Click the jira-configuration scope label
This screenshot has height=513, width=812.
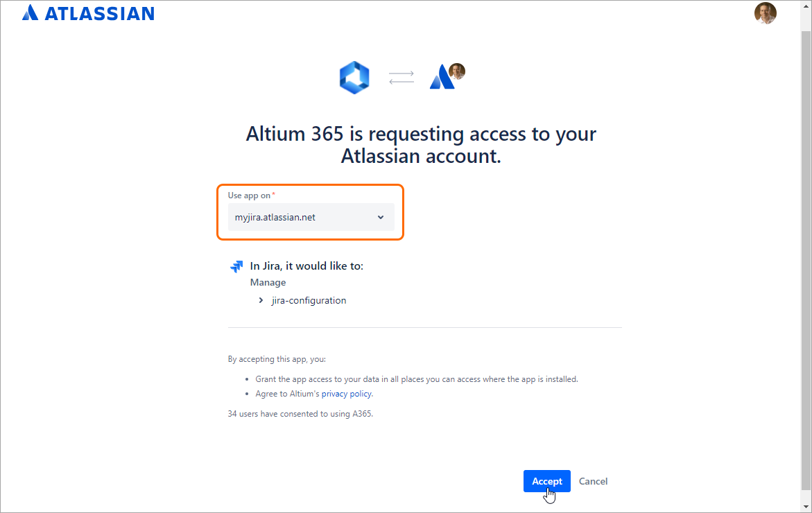[309, 300]
